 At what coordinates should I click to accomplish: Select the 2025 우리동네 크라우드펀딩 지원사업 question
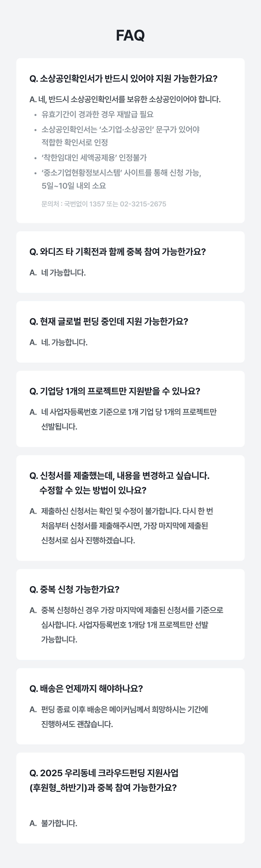point(104,773)
